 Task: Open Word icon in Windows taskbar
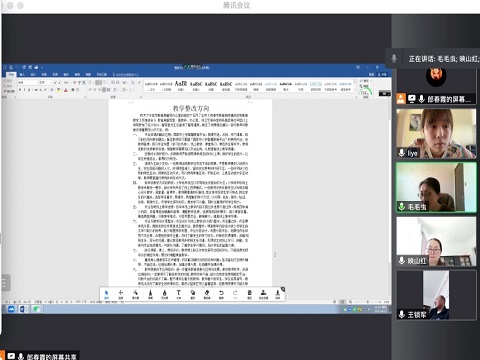tap(23, 309)
